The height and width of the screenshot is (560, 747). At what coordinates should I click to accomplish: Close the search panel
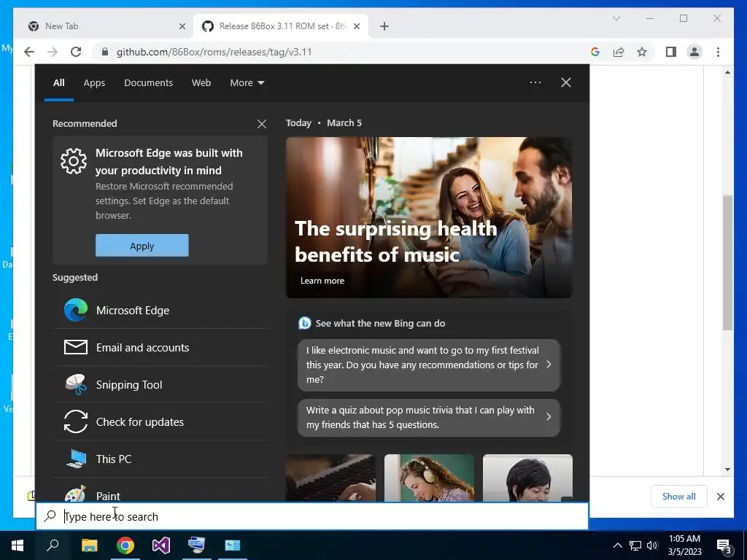pyautogui.click(x=566, y=82)
